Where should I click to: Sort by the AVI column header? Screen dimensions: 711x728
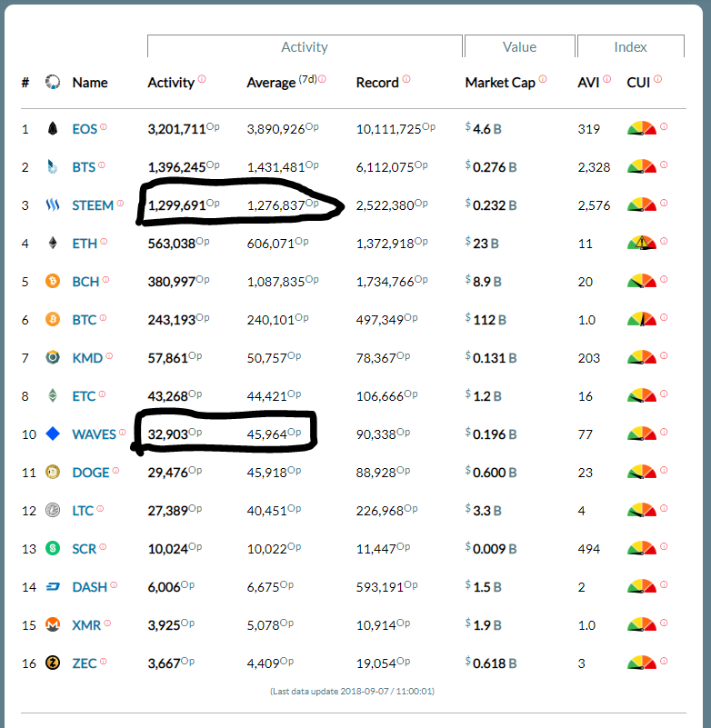(588, 83)
